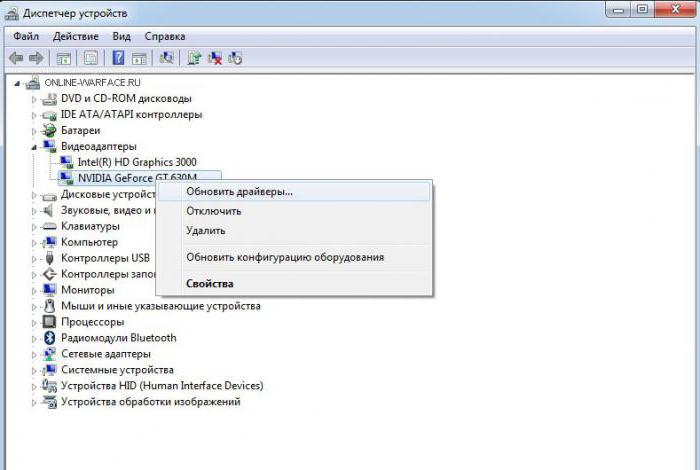Viewport: 700px width, 470px height.
Task: Select Intel(R) HD Graphics 3000 label
Action: point(137,162)
